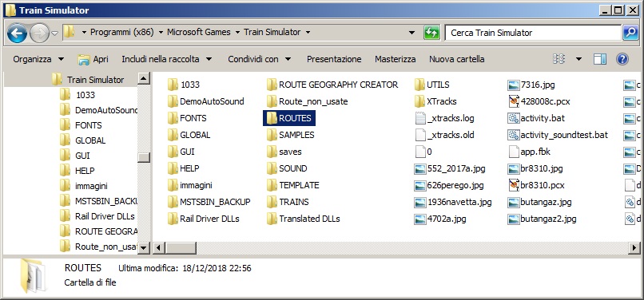The image size is (644, 300).
Task: Open the Organizza menu
Action: (38, 59)
